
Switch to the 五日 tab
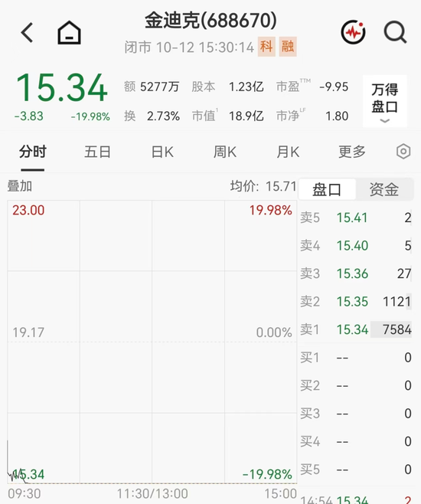tap(98, 152)
